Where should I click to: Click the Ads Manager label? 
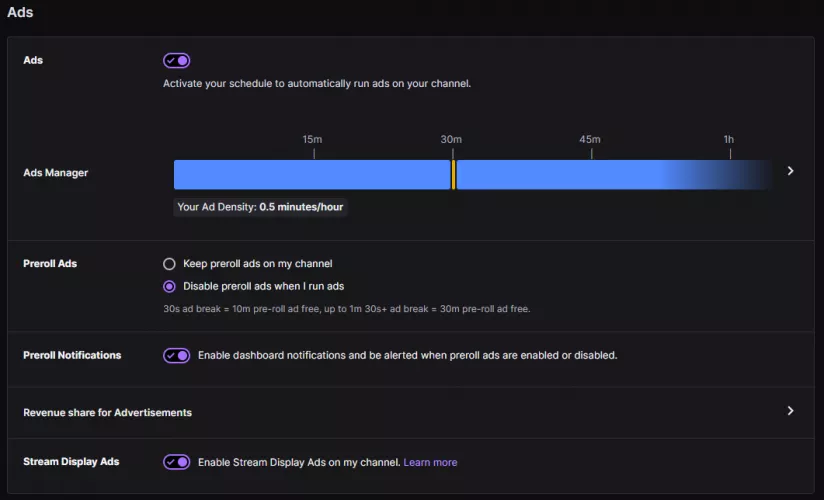pyautogui.click(x=56, y=173)
